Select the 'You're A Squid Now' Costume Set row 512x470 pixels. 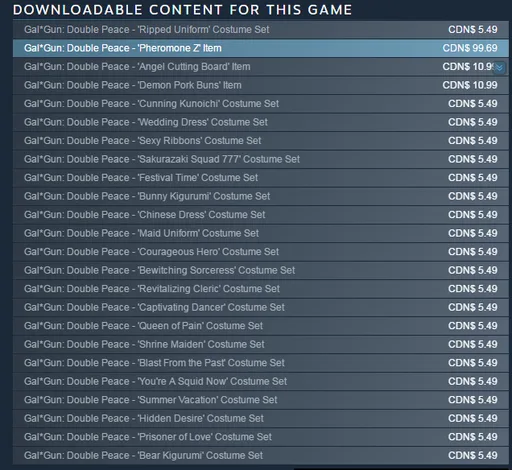click(261, 381)
